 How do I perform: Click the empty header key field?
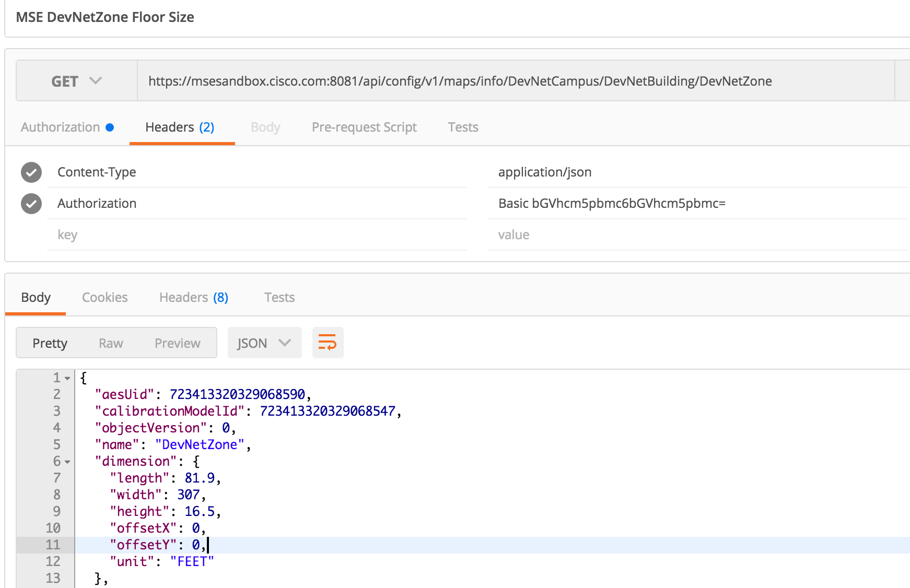256,235
